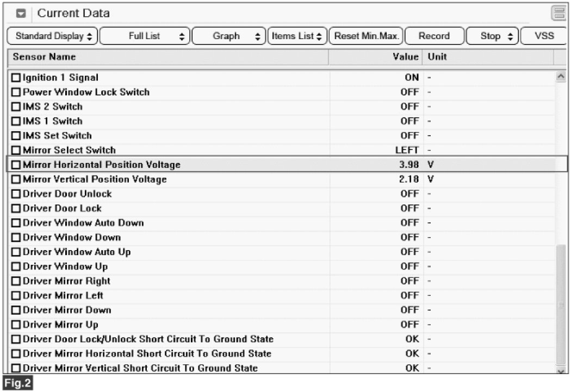Screen dimensions: 571x392
Task: Open the Standard Display dropdown
Action: [53, 36]
